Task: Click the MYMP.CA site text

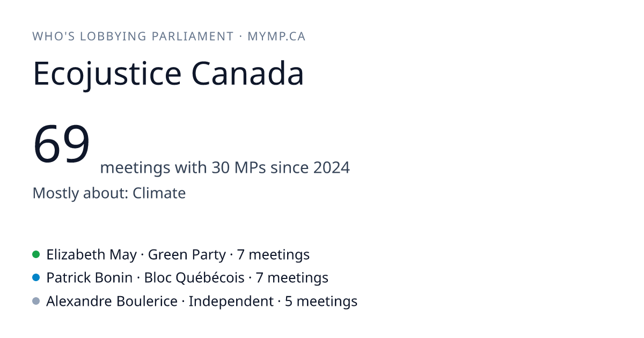Action: [x=276, y=36]
